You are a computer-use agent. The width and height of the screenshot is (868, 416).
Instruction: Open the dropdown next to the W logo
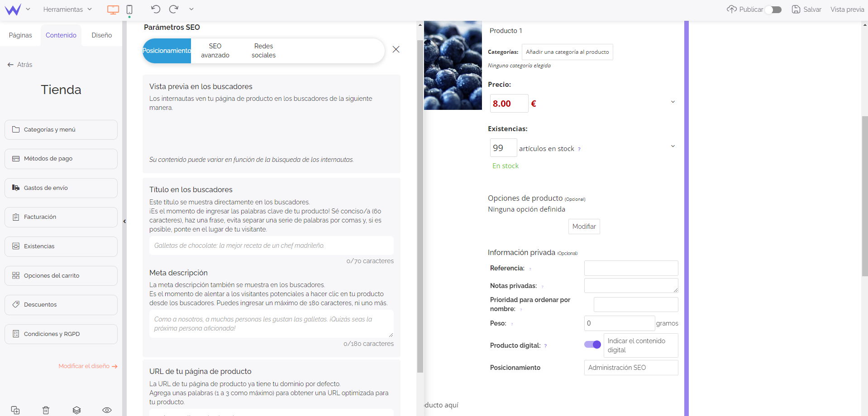(x=28, y=9)
